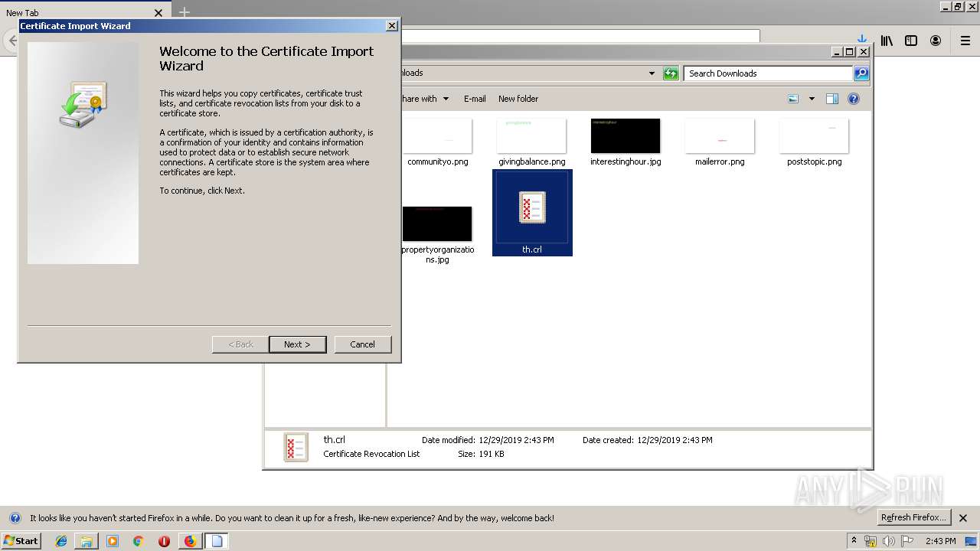980x551 pixels.
Task: Open the address bar history dropdown in Explorer
Action: point(652,73)
